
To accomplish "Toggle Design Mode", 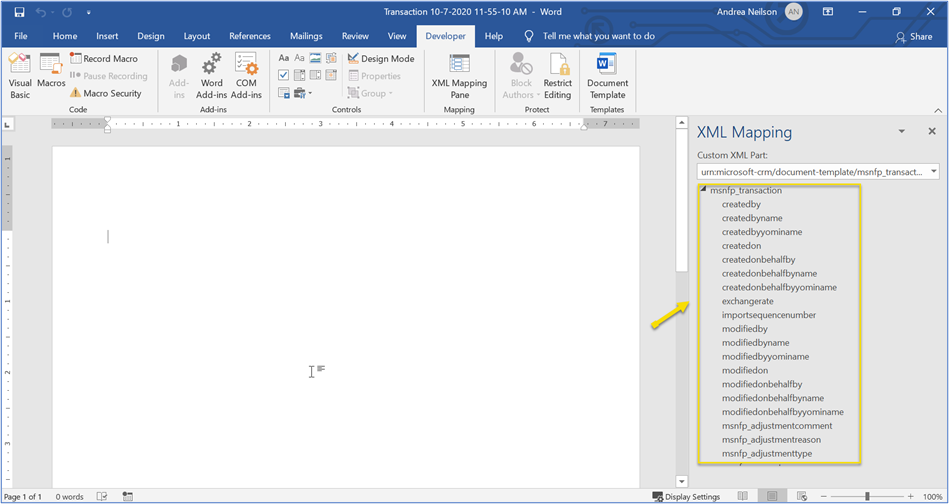I will (381, 59).
